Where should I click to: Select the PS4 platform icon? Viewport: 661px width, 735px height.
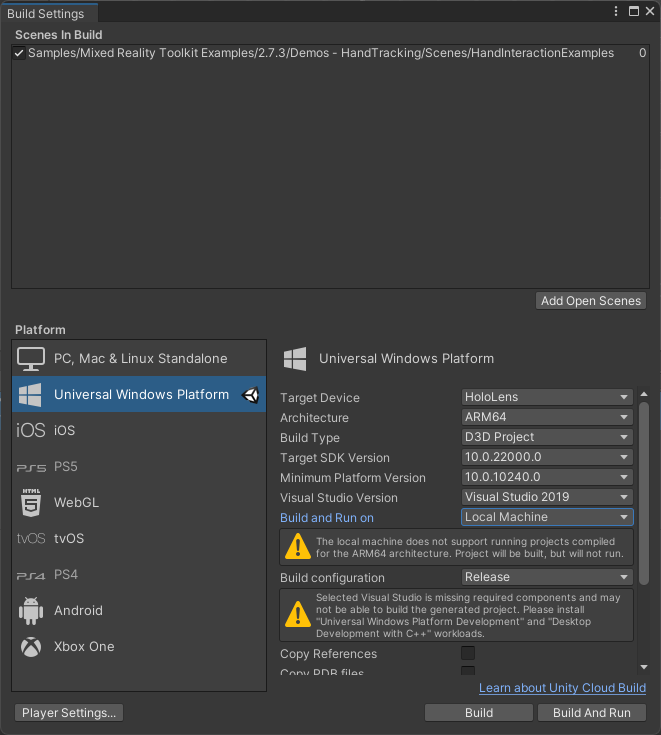31,575
